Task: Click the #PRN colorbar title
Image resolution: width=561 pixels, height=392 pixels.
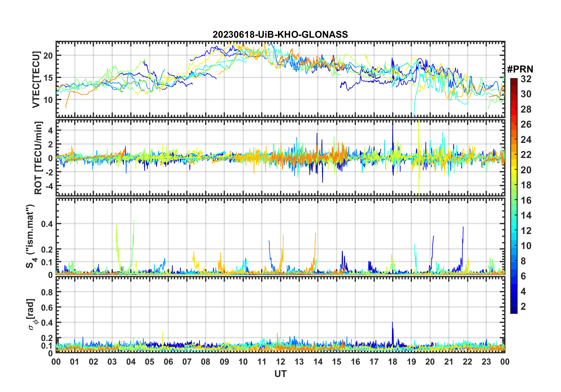Action: (x=520, y=69)
